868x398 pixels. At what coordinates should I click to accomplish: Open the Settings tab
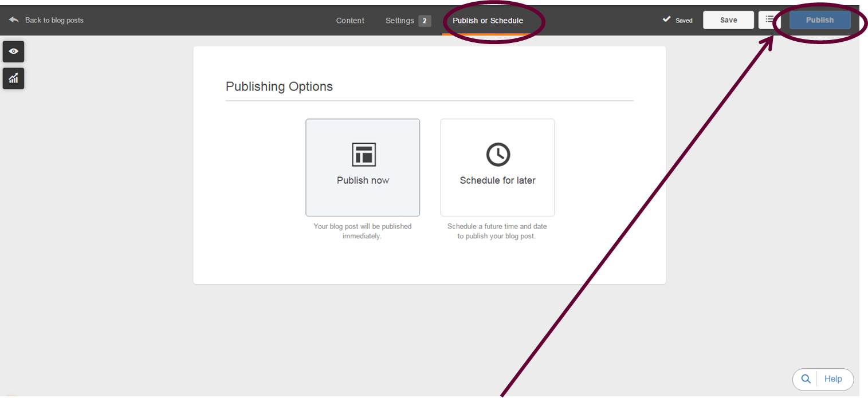coord(399,21)
